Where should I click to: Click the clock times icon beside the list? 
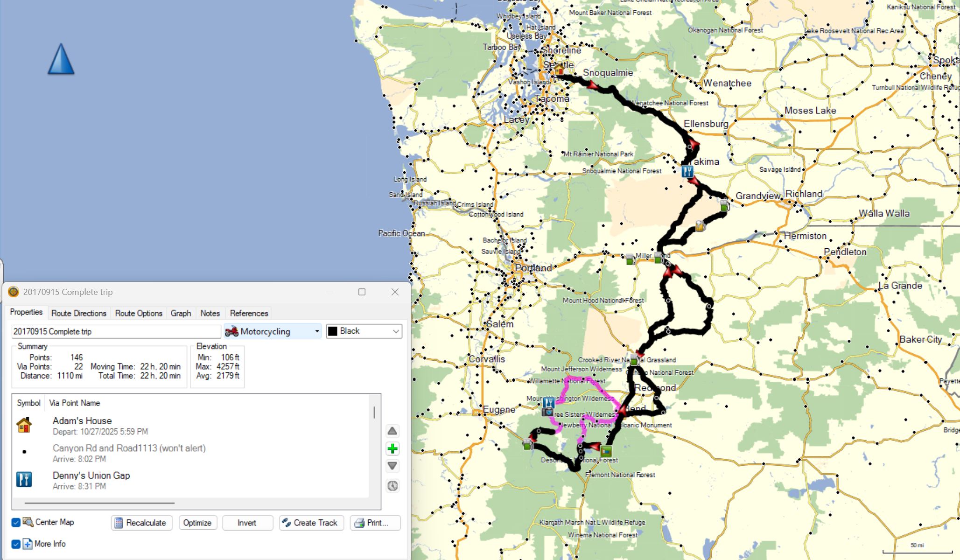pyautogui.click(x=392, y=486)
